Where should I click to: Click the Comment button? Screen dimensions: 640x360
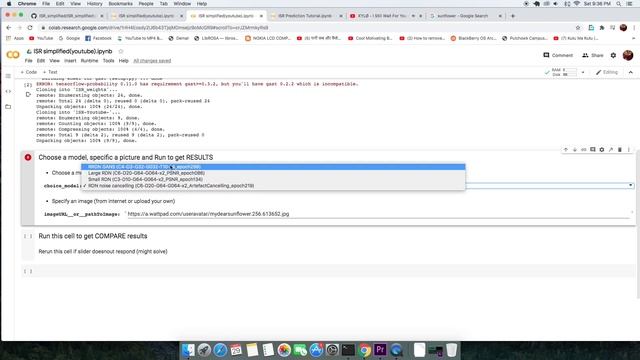click(558, 55)
